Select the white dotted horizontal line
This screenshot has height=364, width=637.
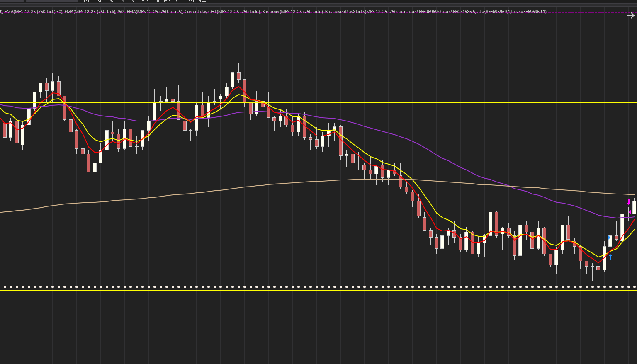pos(318,287)
